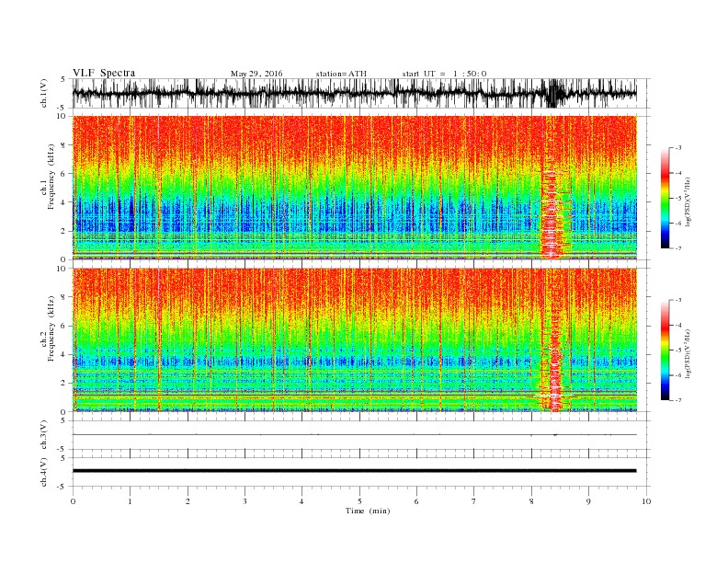This screenshot has height=563, width=728.
Task: Click the 4 tick on the time axis
Action: pyautogui.click(x=301, y=501)
